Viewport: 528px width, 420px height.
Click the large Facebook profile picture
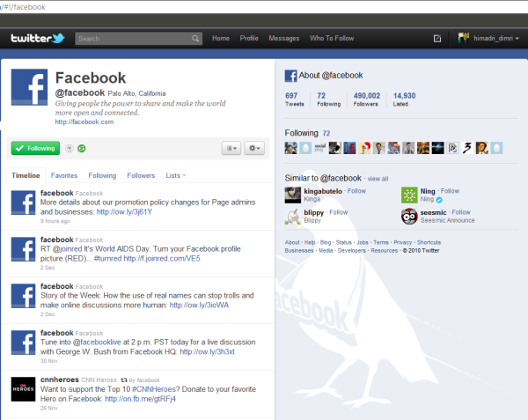[29, 87]
